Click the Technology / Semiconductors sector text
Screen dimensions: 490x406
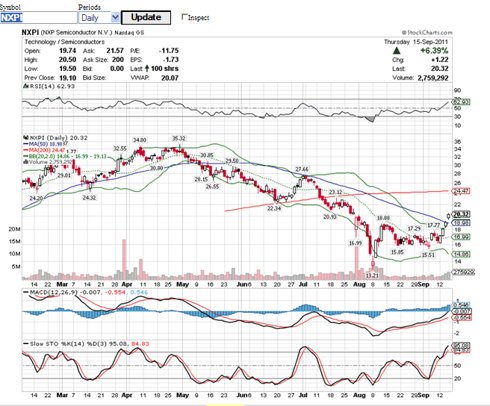64,42
